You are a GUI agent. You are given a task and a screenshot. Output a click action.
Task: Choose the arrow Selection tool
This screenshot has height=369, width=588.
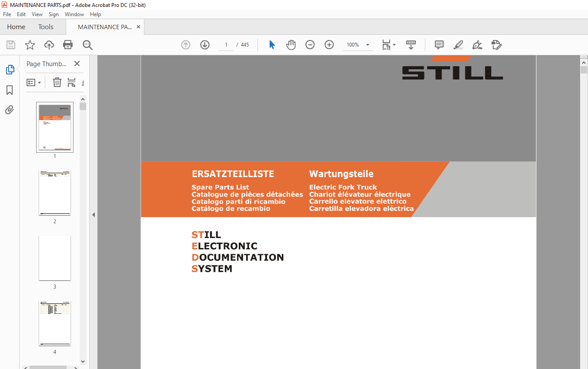[272, 45]
